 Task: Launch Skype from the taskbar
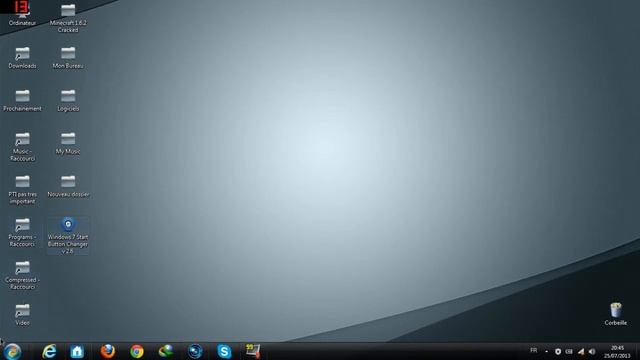pos(224,351)
